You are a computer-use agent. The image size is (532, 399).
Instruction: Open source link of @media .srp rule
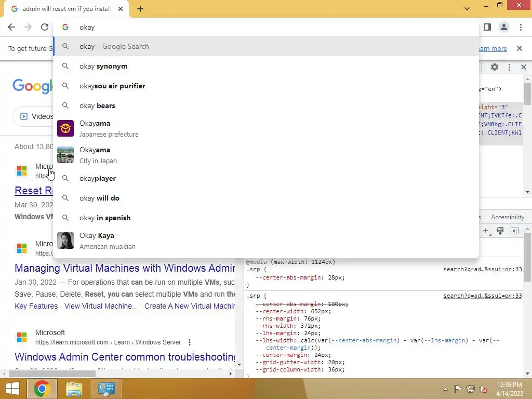point(483,270)
